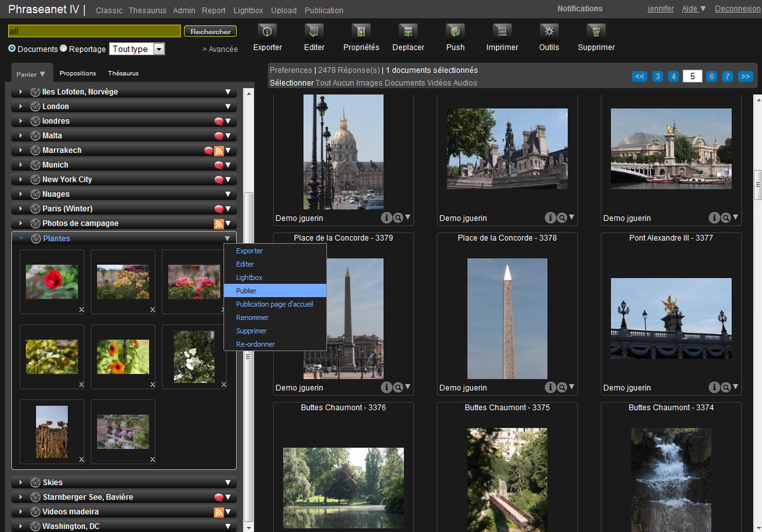The height and width of the screenshot is (532, 762).
Task: Click the Rechercher search button
Action: click(x=210, y=31)
